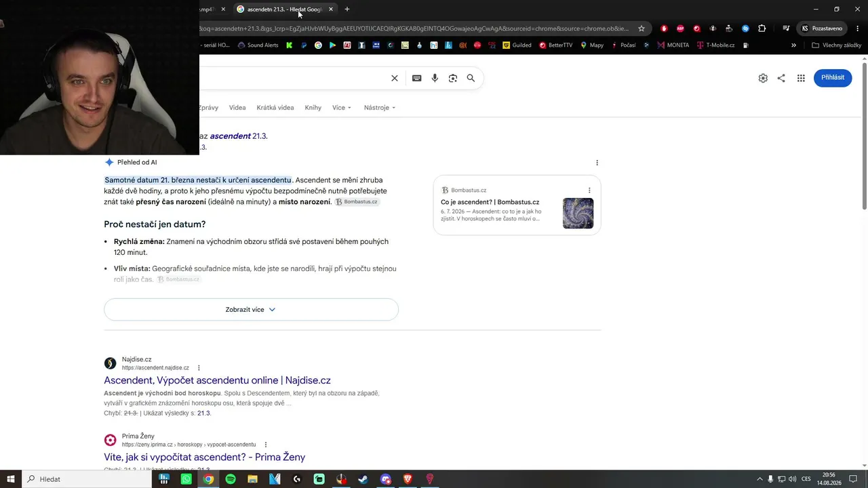Start voice search with the microphone
868x488 pixels.
[x=435, y=78]
